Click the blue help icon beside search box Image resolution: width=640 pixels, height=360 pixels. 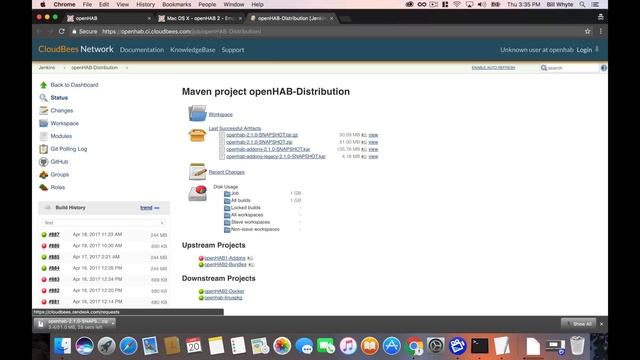click(x=604, y=68)
